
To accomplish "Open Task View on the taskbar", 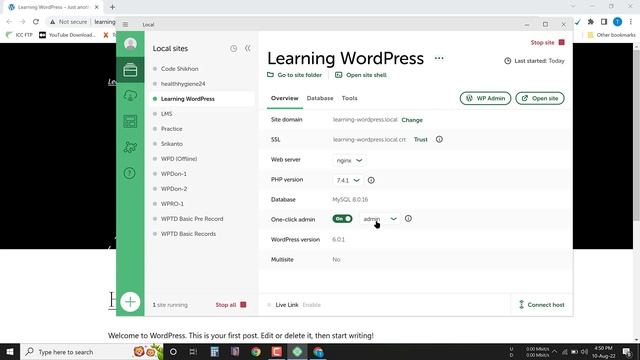I will pos(193,352).
